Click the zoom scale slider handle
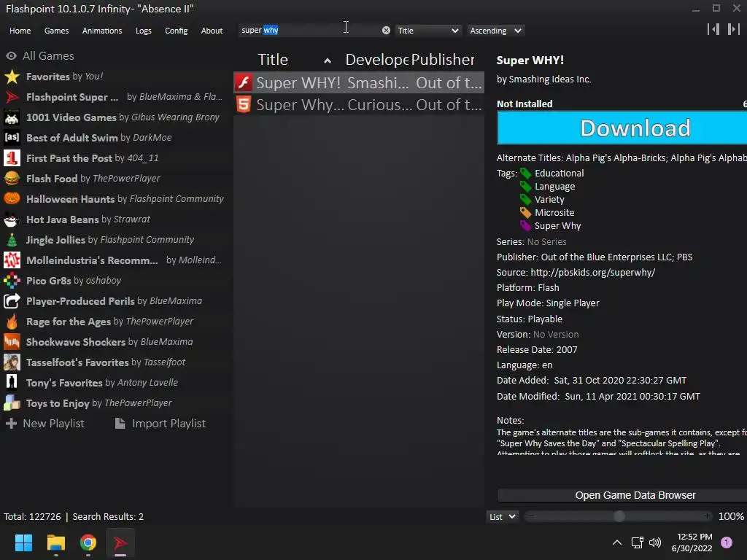 pyautogui.click(x=619, y=516)
